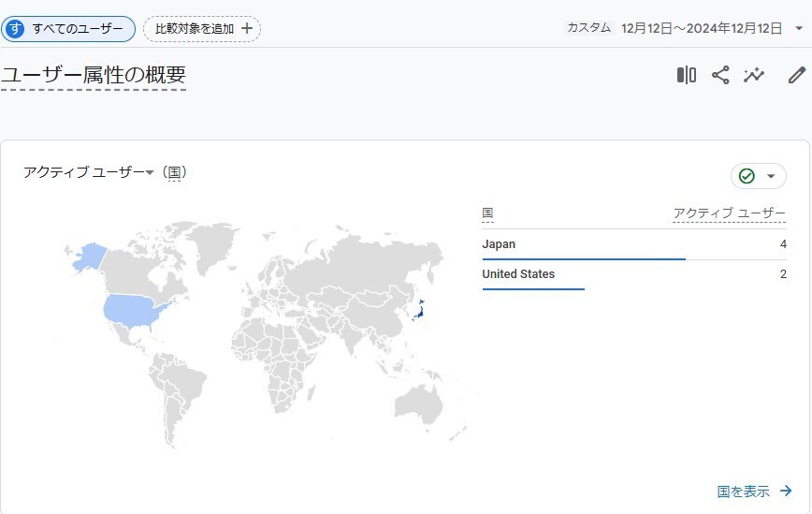Screen dimensions: 812x514
Task: Select the United States table row
Action: 634,274
